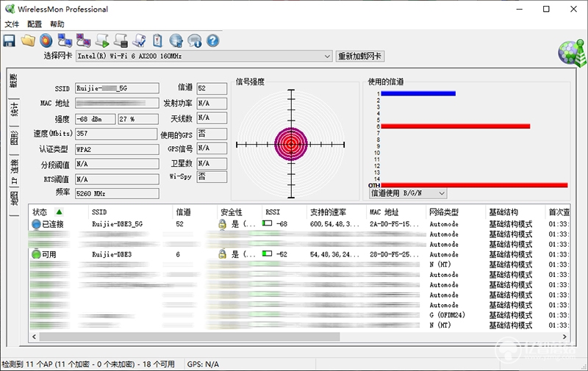Click the yellow folder open icon
This screenshot has height=371, width=588.
tap(28, 40)
